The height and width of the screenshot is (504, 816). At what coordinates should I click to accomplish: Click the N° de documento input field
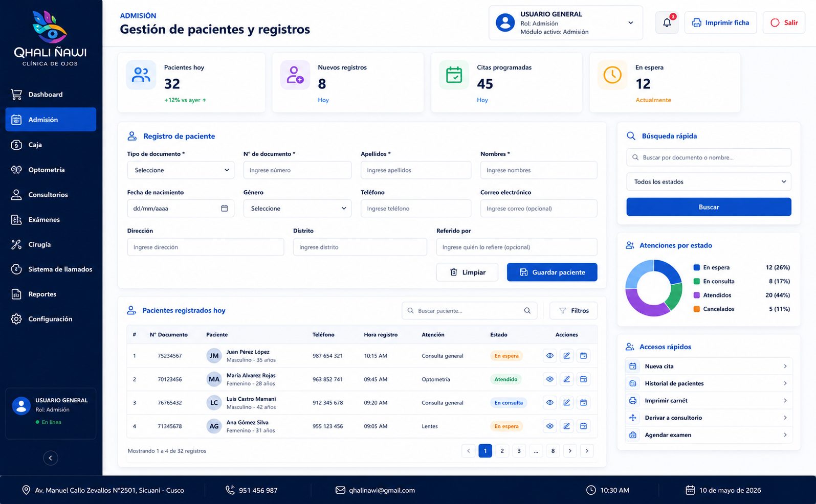(297, 170)
